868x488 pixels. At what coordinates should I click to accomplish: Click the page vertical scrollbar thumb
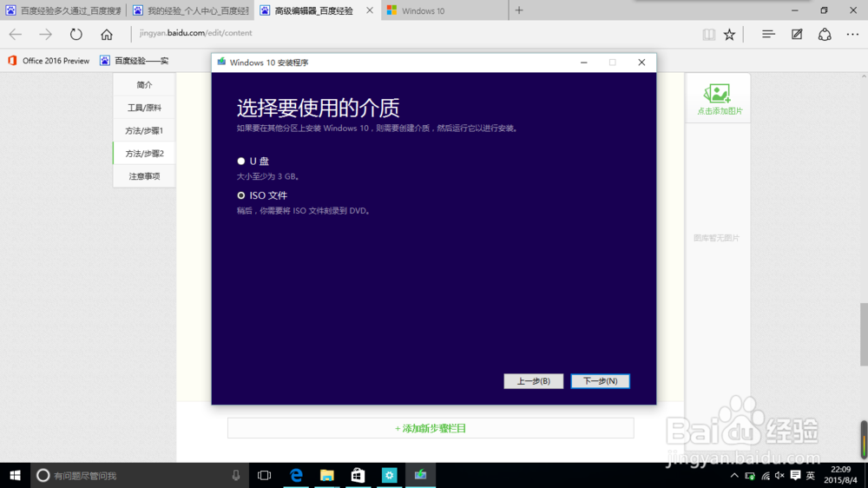[864, 334]
